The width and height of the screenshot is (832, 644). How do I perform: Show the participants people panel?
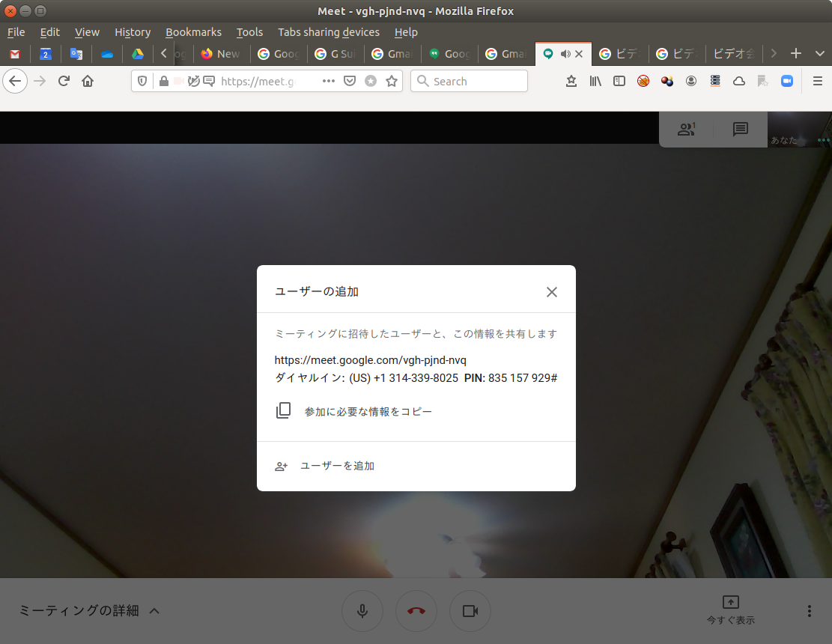686,130
